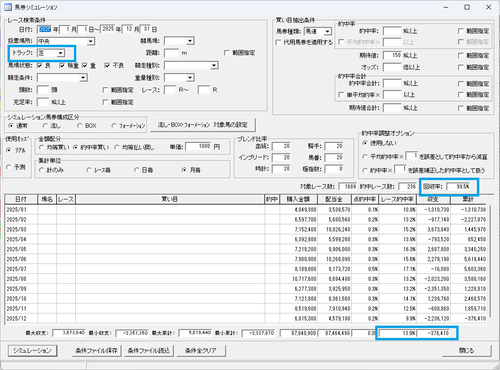Click the 距離 meters input field

(171, 53)
